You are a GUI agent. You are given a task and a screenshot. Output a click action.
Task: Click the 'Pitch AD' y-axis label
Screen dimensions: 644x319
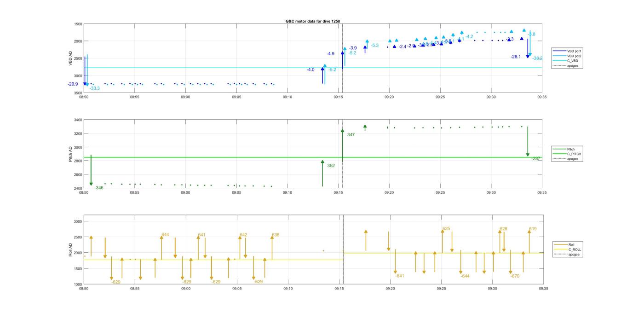(70, 154)
